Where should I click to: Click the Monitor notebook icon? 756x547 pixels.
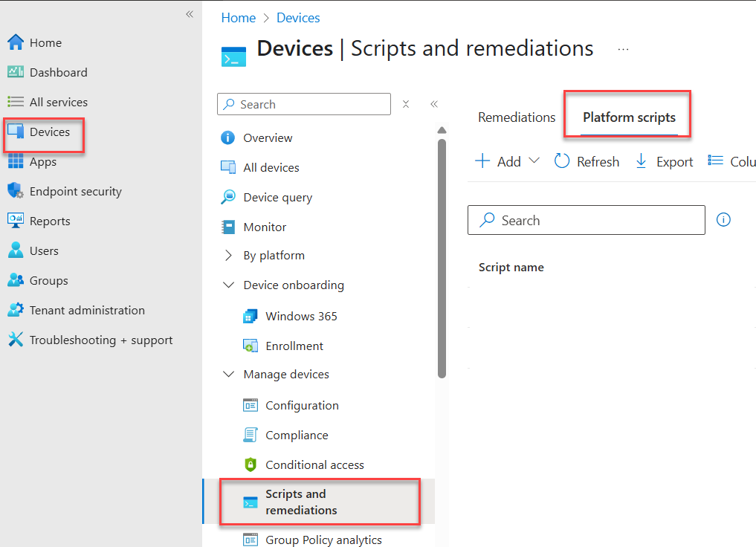point(228,227)
